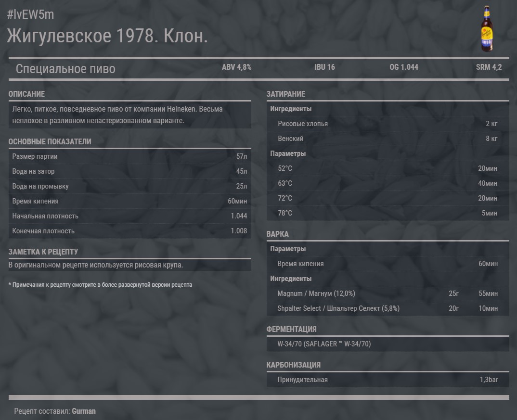Click the ABV 4,8% value
This screenshot has width=517, height=420.
pyautogui.click(x=236, y=67)
